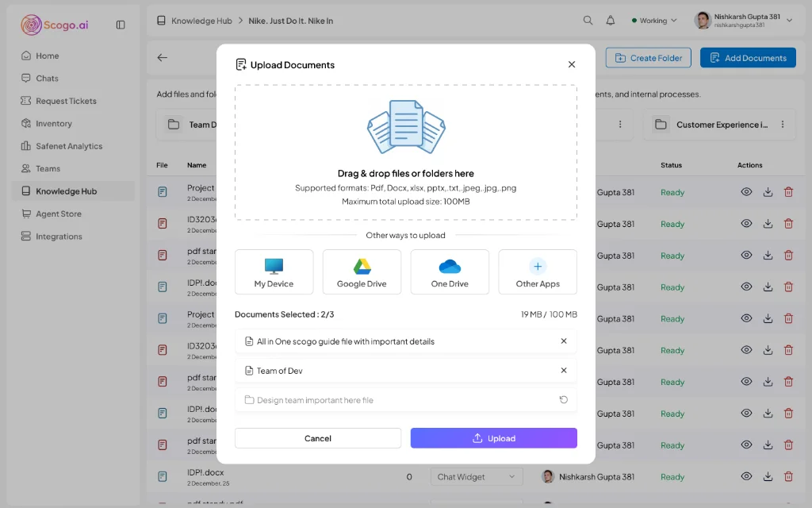
Task: Expand the Chat Widget dropdown
Action: click(476, 477)
